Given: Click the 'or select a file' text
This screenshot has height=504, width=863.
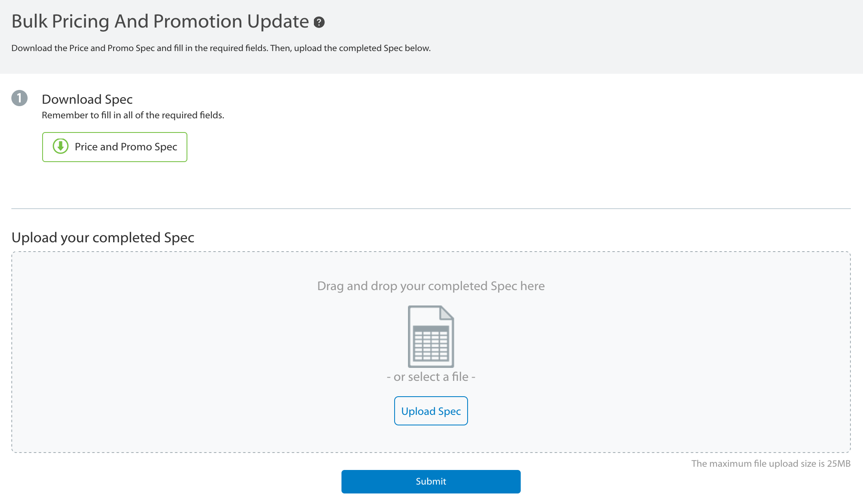Looking at the screenshot, I should coord(431,376).
